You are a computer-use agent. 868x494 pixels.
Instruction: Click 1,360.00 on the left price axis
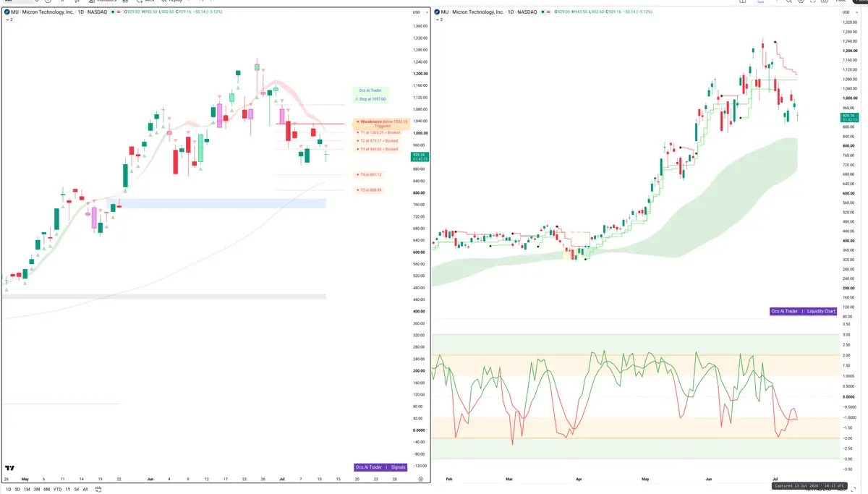(x=420, y=26)
